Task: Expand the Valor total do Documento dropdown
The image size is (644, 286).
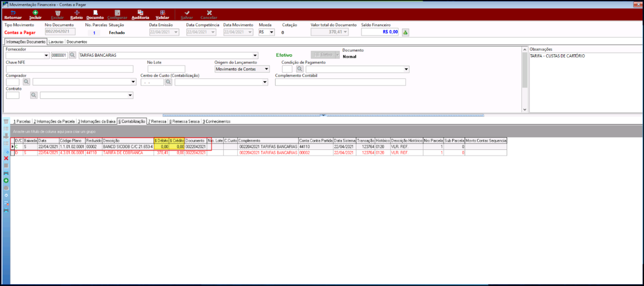Action: tap(345, 32)
